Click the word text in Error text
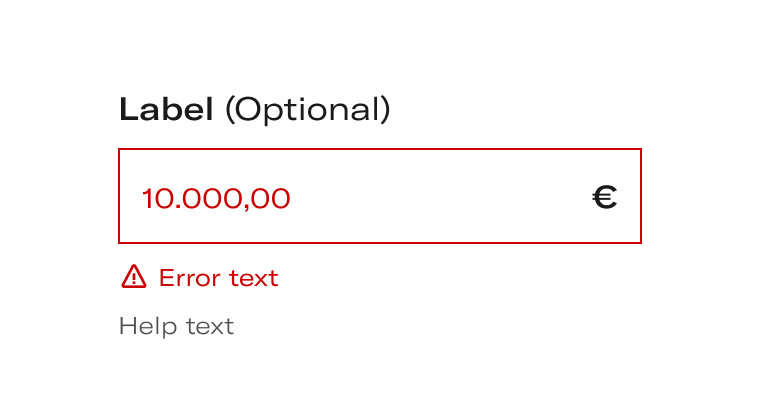This screenshot has height=416, width=762. (254, 278)
